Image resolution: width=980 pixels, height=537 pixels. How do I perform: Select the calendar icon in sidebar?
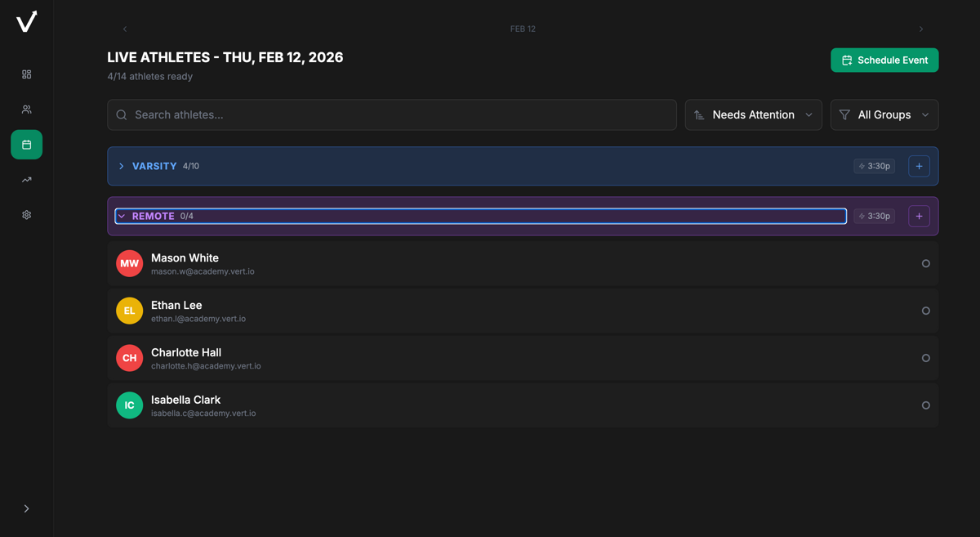pos(26,145)
